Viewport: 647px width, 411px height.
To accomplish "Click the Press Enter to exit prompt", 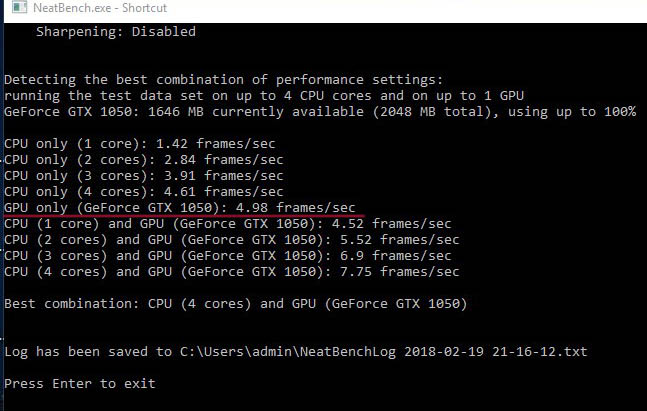I will tap(80, 384).
